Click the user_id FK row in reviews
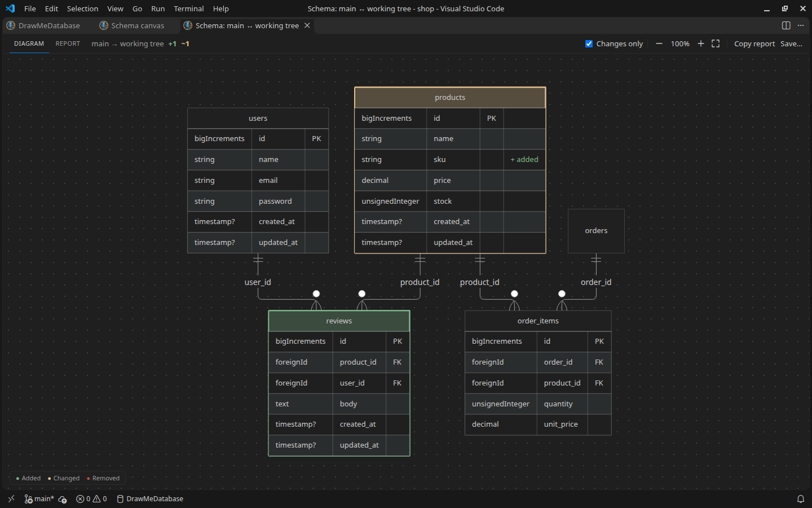Image resolution: width=812 pixels, height=508 pixels. [339, 383]
